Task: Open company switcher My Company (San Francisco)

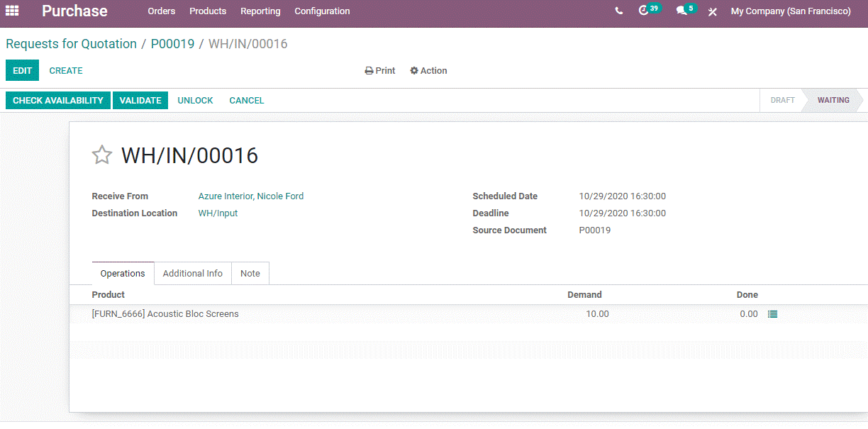Action: [791, 11]
